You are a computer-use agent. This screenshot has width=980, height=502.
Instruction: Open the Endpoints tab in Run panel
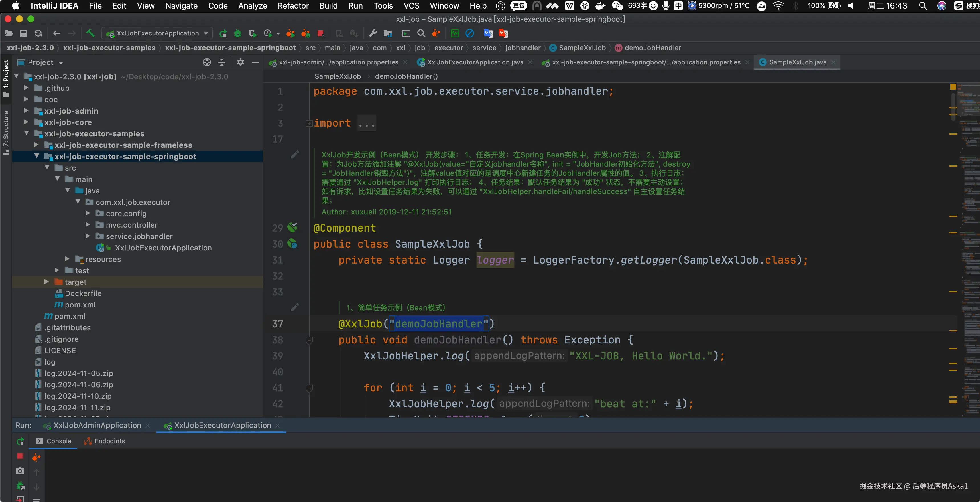coord(104,441)
